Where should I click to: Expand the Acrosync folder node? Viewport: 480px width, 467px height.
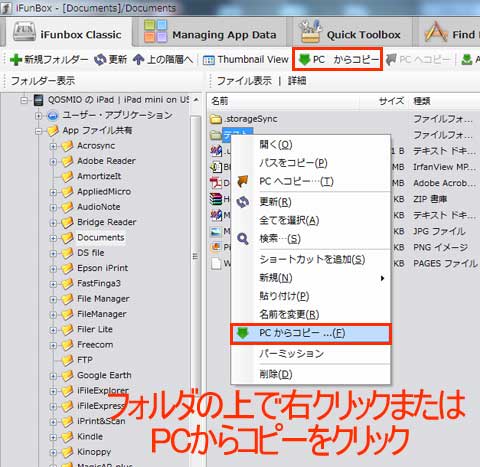click(x=53, y=146)
